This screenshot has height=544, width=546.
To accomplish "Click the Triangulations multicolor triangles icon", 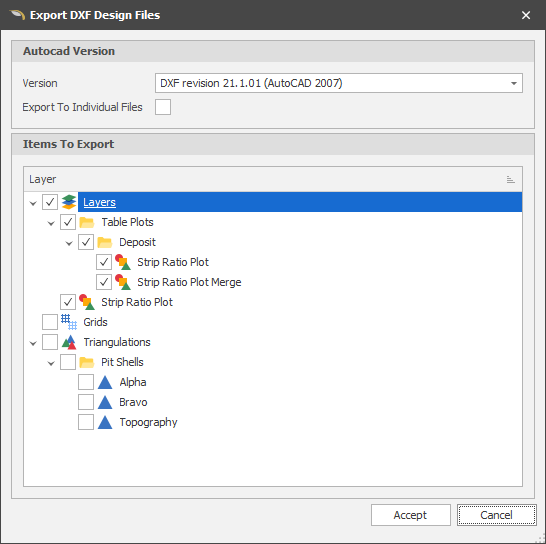I will pyautogui.click(x=69, y=342).
